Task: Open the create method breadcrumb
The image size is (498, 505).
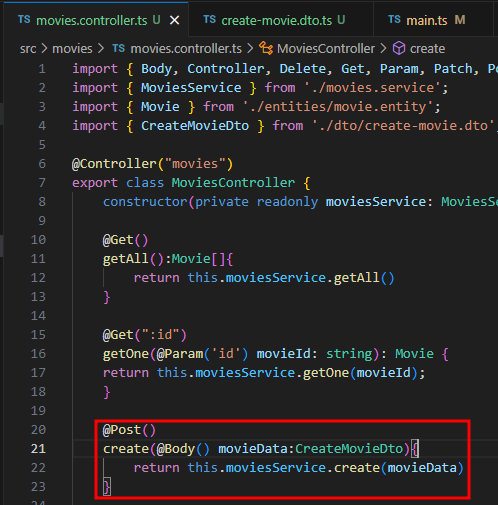Action: 427,49
